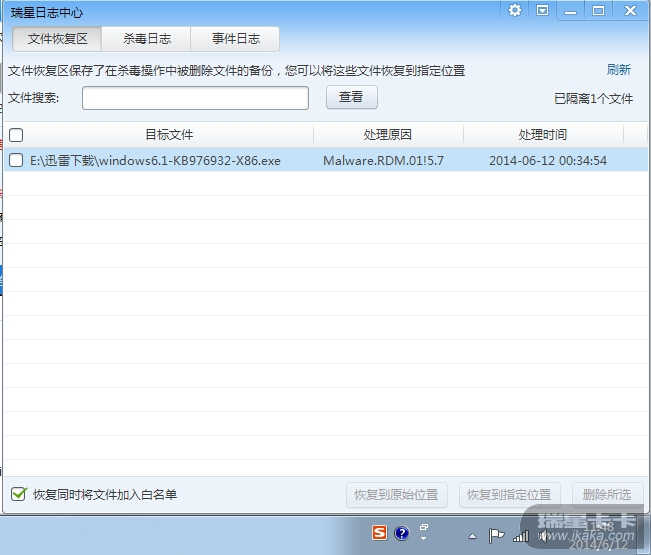Open the settings gear icon
Viewport: 651px width, 555px height.
pos(515,10)
